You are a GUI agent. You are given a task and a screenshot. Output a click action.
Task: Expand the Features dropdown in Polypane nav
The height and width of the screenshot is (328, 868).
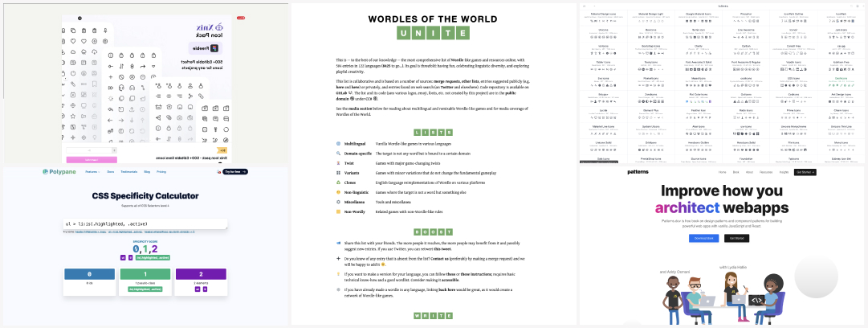tap(93, 172)
